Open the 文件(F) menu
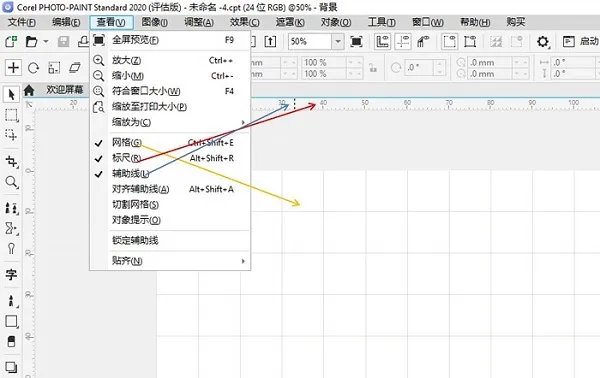 pyautogui.click(x=22, y=22)
